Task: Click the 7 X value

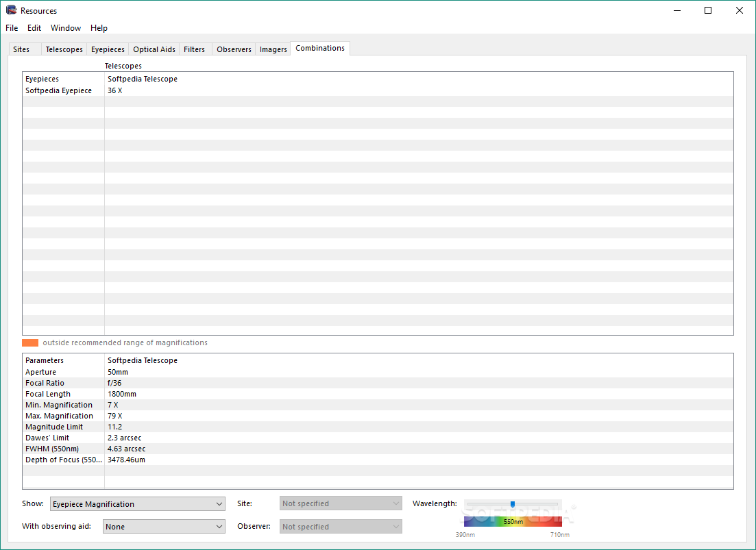Action: point(112,405)
